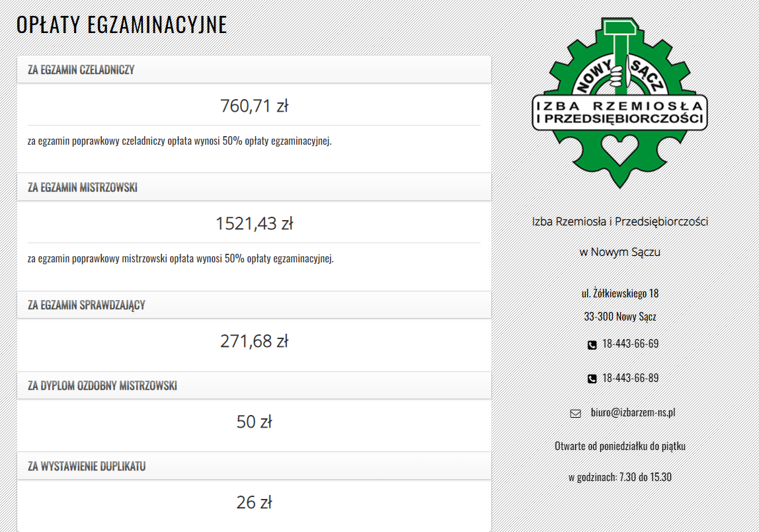Click the note about the czeladniczy retake fee
Screen dimensions: 759x532
click(x=179, y=141)
